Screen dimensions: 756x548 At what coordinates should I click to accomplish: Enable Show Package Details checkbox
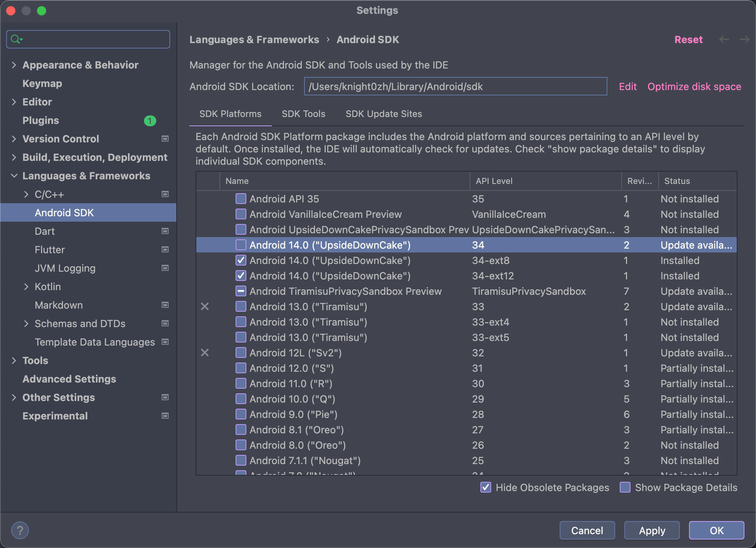(x=625, y=487)
